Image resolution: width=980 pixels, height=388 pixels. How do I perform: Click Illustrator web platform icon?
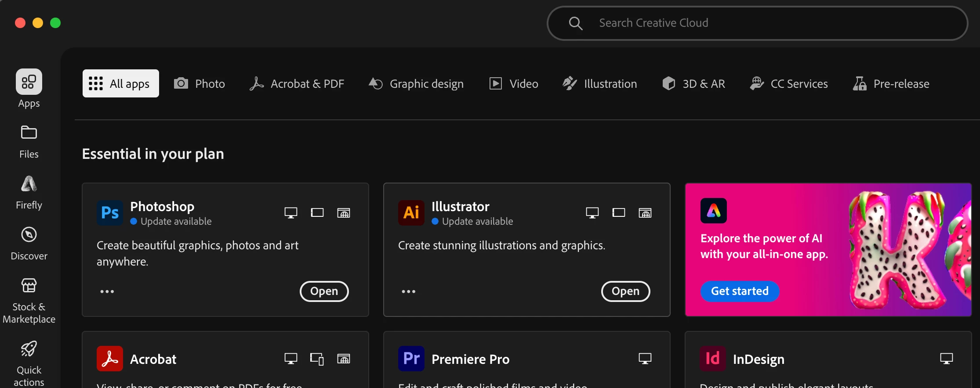[x=645, y=213]
